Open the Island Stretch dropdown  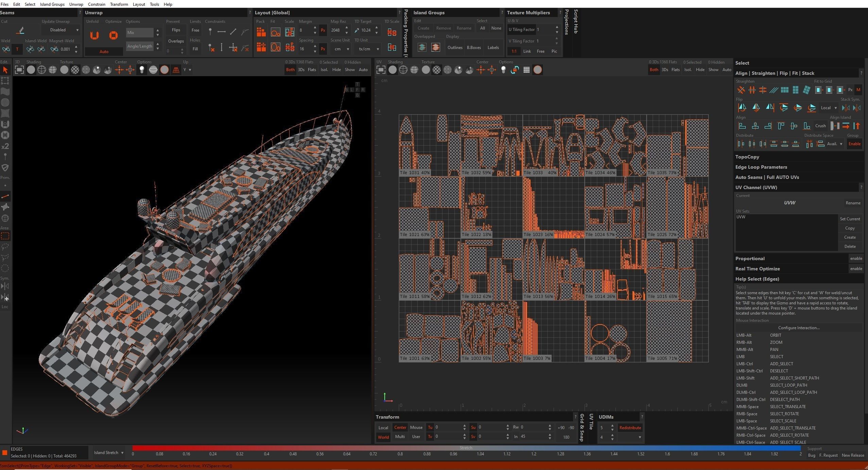[109, 453]
